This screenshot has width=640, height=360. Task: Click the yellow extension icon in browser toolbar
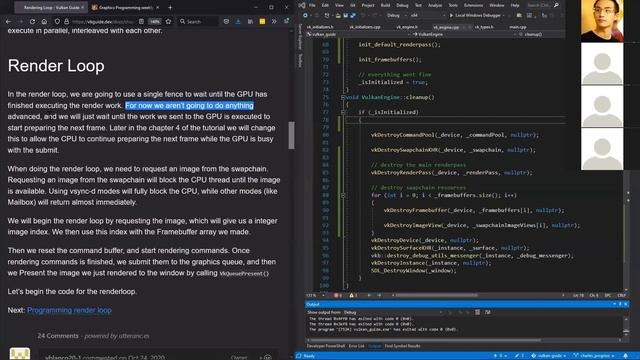point(262,21)
